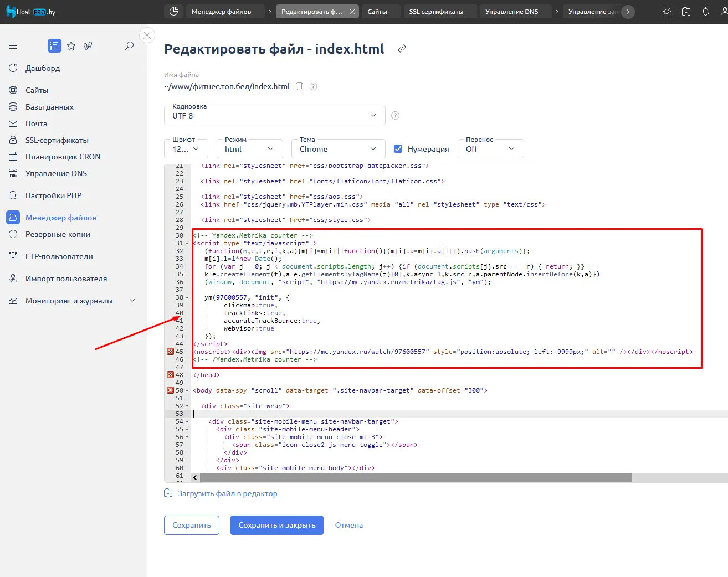
Task: Click the Сохранить и закрыть button
Action: point(277,525)
